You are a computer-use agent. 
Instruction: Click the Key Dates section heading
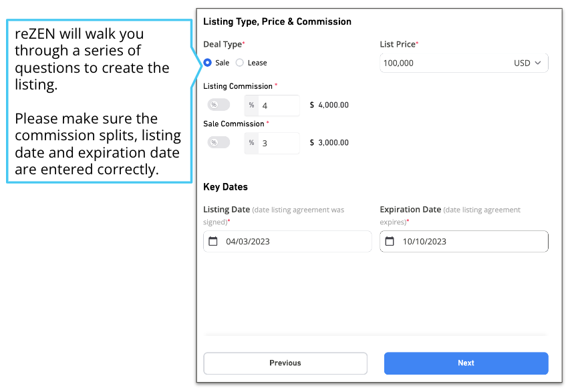coord(226,187)
